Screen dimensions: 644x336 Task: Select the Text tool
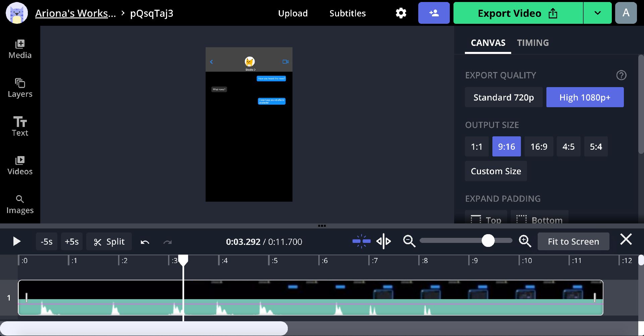tap(20, 126)
